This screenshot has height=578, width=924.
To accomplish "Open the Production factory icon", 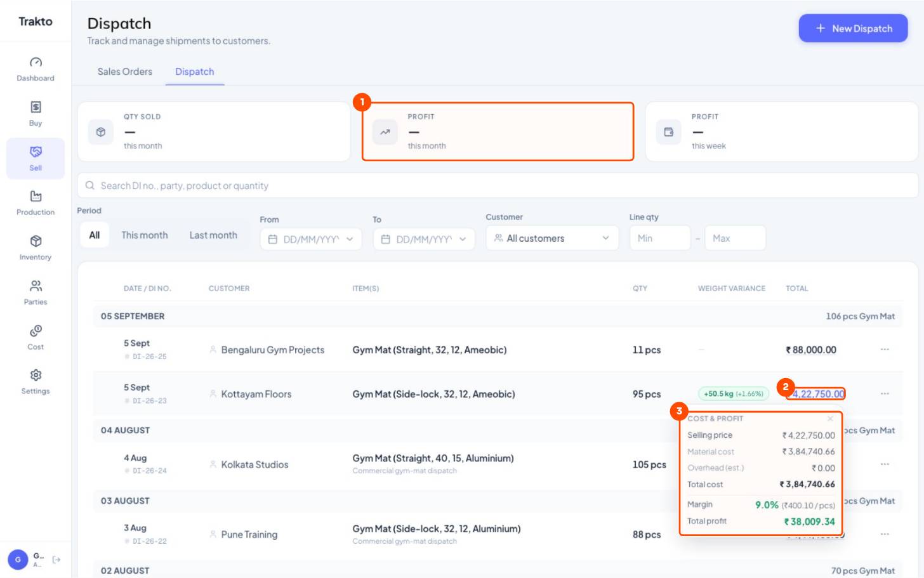I will (36, 196).
